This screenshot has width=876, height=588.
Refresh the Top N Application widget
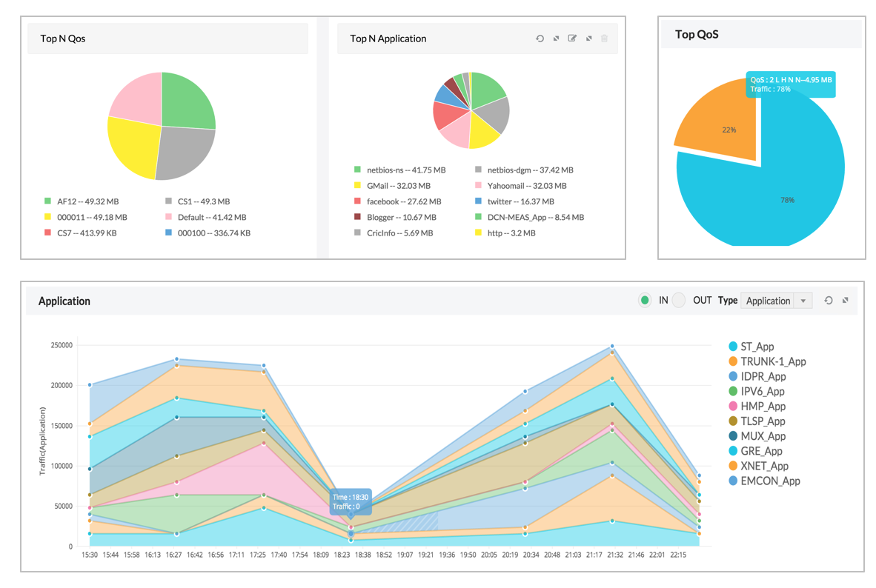point(540,39)
